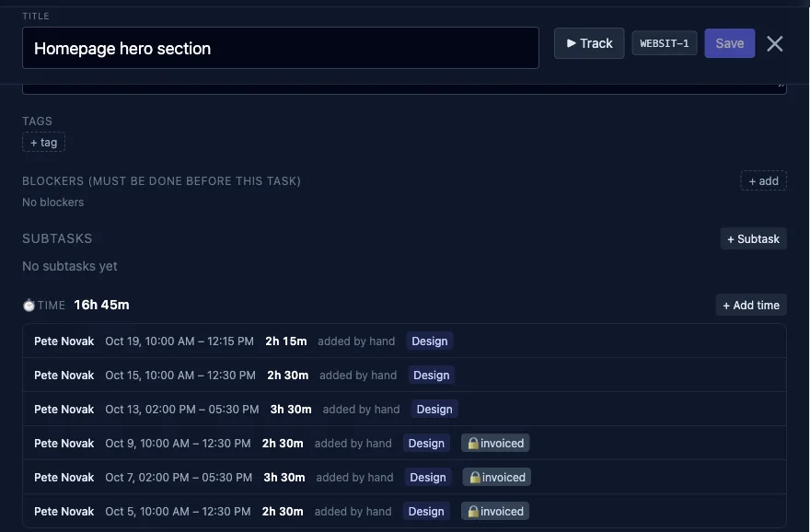Start the Track timer button
810x532 pixels.
tap(589, 43)
